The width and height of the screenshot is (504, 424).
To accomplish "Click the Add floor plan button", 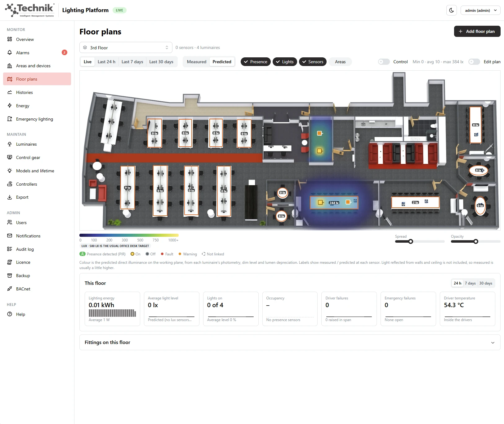I will coord(477,31).
